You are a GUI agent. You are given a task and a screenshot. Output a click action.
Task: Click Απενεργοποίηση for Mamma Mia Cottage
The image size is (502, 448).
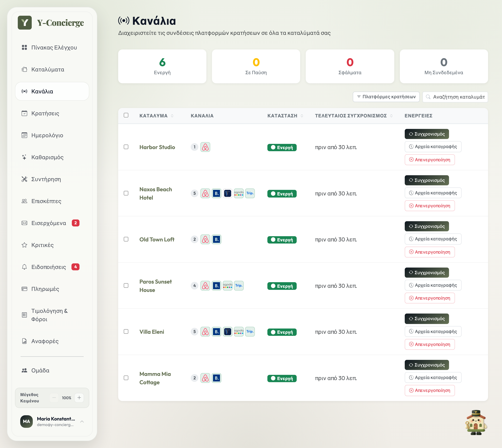tap(430, 390)
